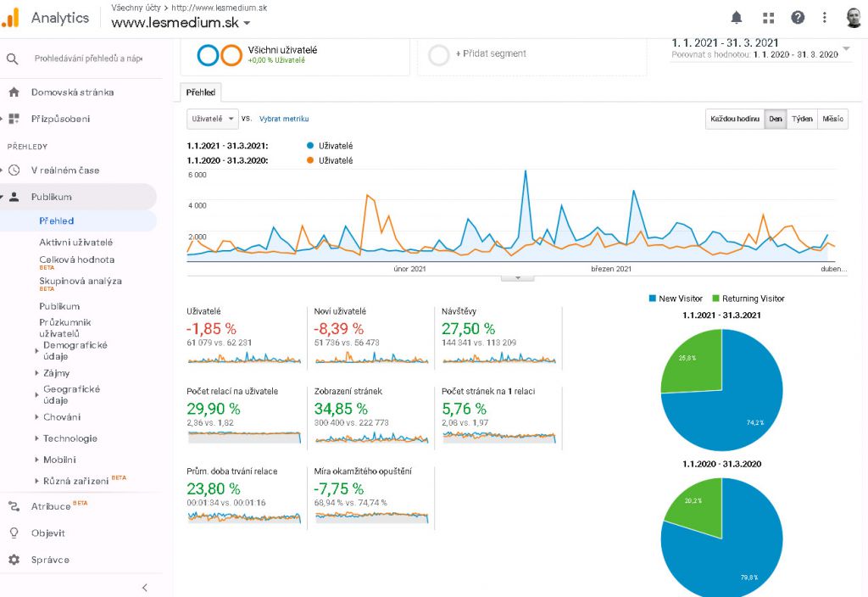Switch chart granularity to Měsíc

coord(832,120)
